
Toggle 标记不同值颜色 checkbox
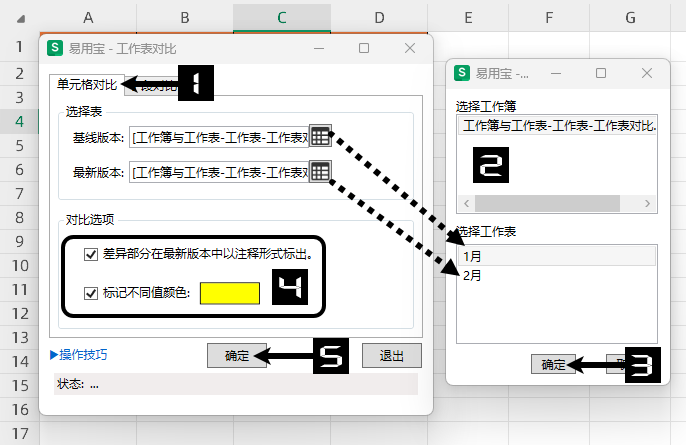pos(91,293)
